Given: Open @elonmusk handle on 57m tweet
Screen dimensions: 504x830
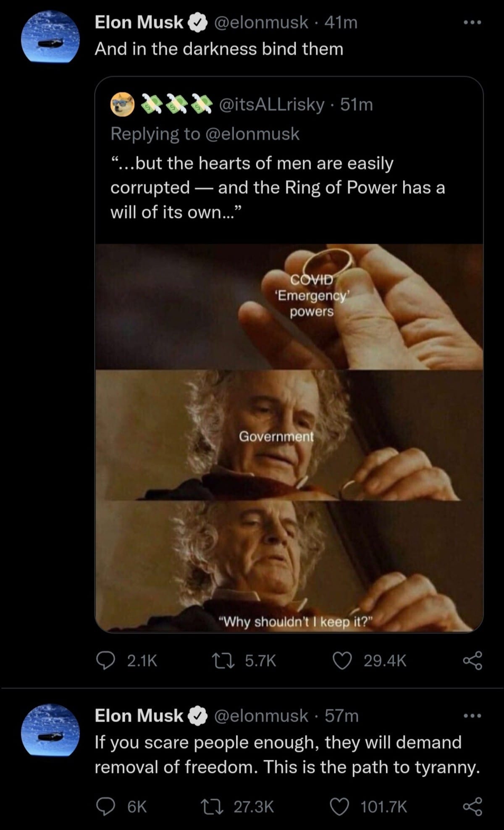Looking at the screenshot, I should pyautogui.click(x=261, y=715).
